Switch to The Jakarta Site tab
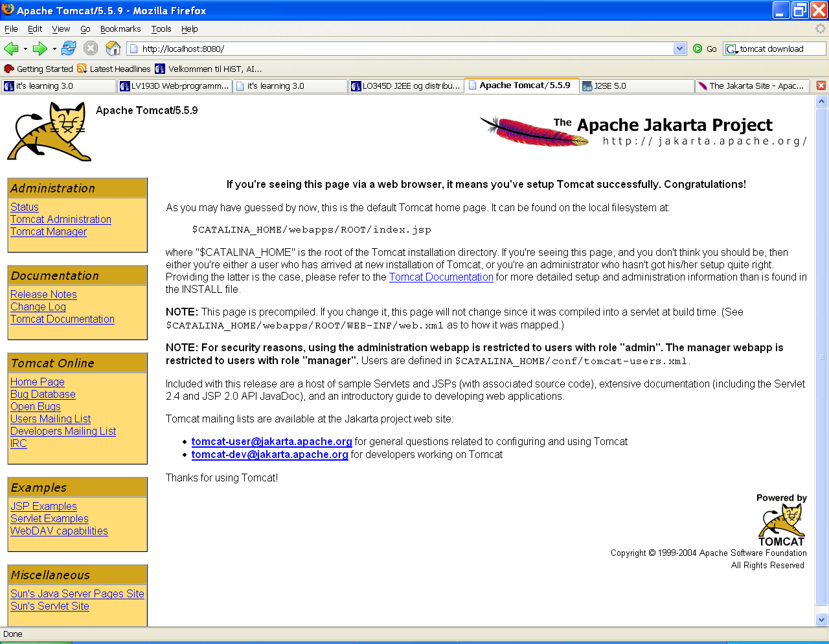Image resolution: width=829 pixels, height=644 pixels. 753,86
